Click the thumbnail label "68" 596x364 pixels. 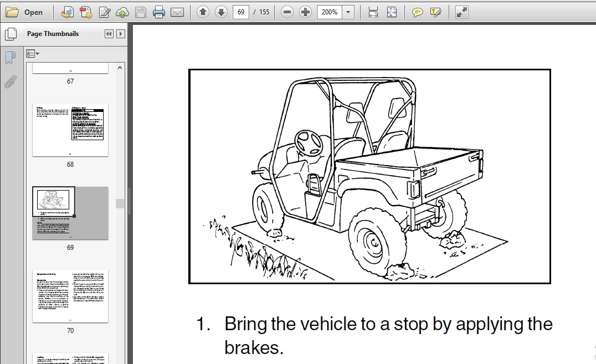70,165
